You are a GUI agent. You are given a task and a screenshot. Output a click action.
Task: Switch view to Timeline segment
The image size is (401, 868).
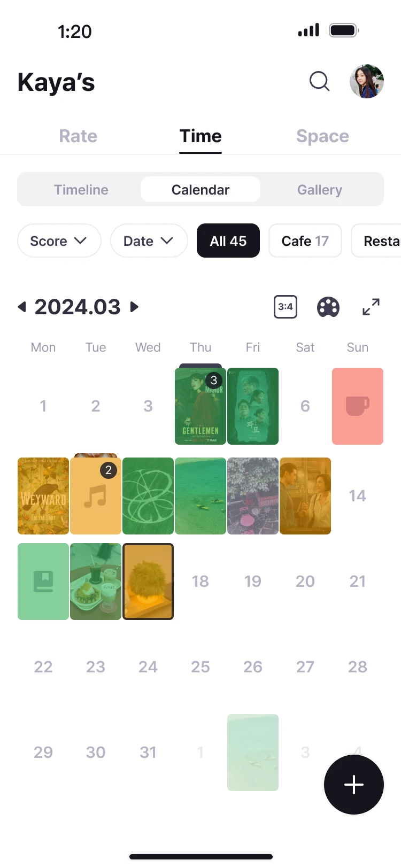(81, 190)
